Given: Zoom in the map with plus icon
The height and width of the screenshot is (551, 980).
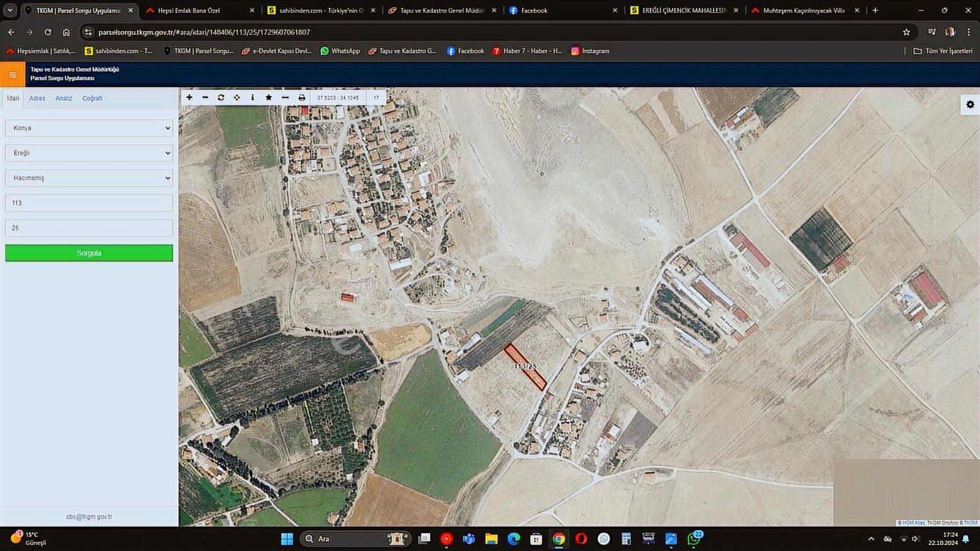Looking at the screenshot, I should 189,97.
